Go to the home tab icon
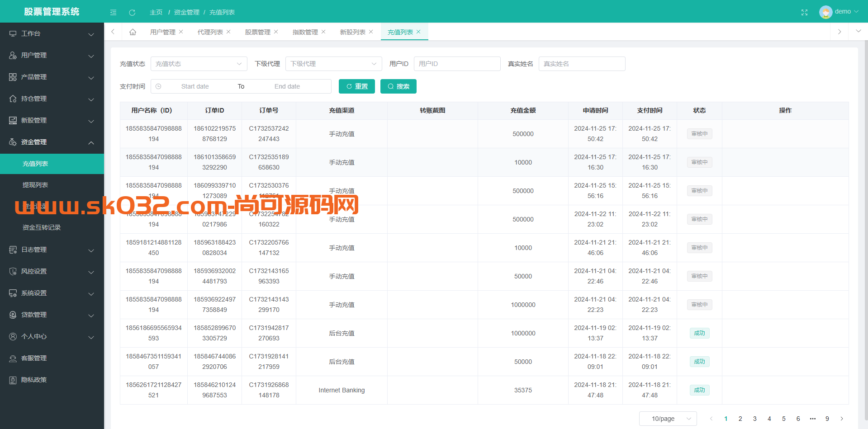This screenshot has height=429, width=868. tap(133, 32)
